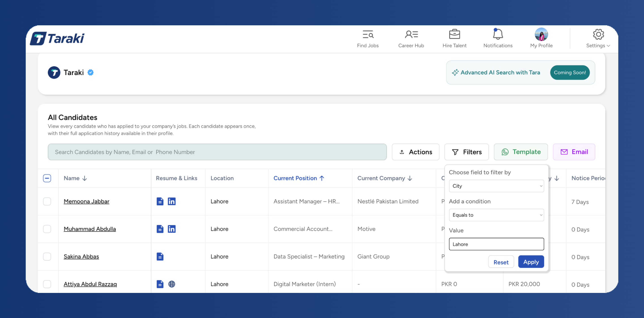The height and width of the screenshot is (318, 644).
Task: Open Memoona Jabbar's resume document
Action: pos(160,201)
